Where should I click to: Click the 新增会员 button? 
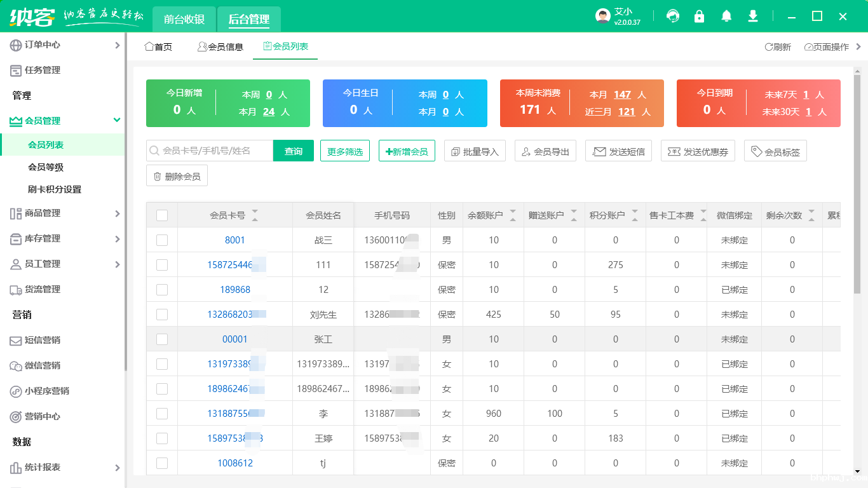pyautogui.click(x=407, y=151)
